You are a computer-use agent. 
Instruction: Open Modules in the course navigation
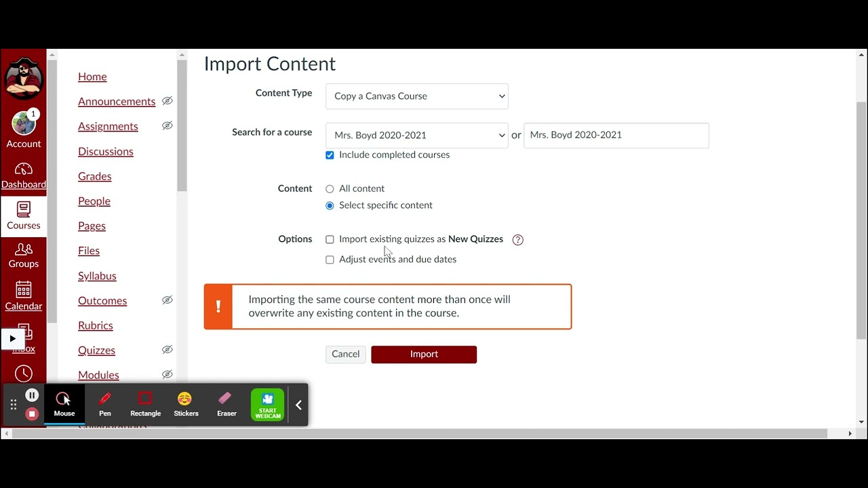(x=98, y=375)
